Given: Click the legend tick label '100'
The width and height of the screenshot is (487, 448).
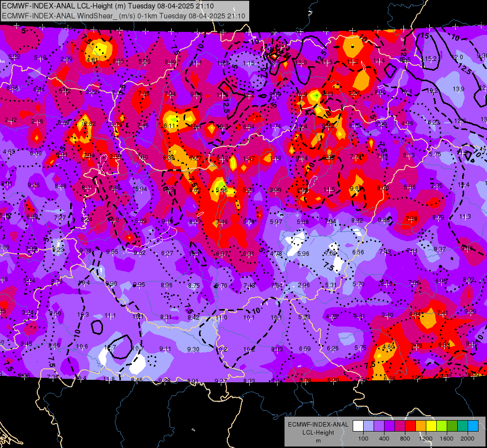Looking at the screenshot, I should point(363,439).
